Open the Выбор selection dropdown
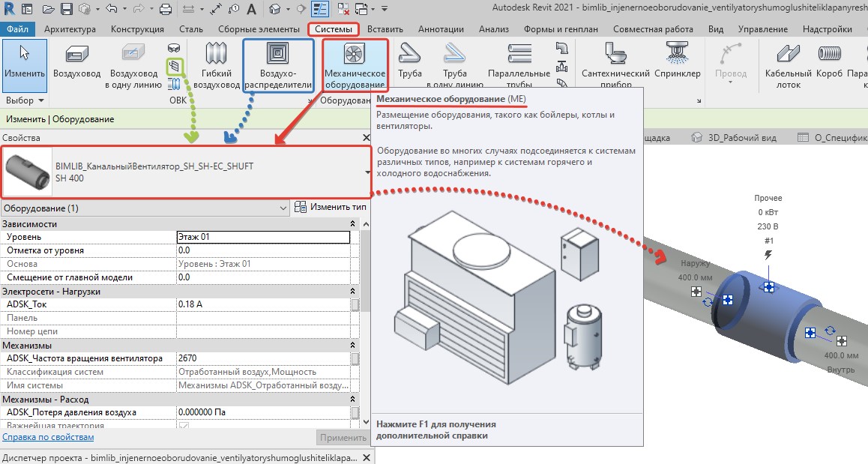 pos(25,100)
